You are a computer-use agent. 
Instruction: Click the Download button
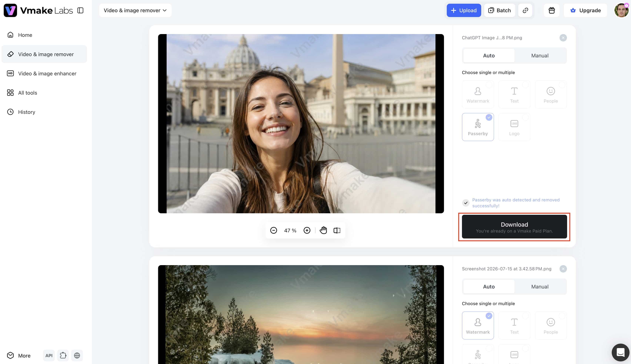tap(514, 227)
